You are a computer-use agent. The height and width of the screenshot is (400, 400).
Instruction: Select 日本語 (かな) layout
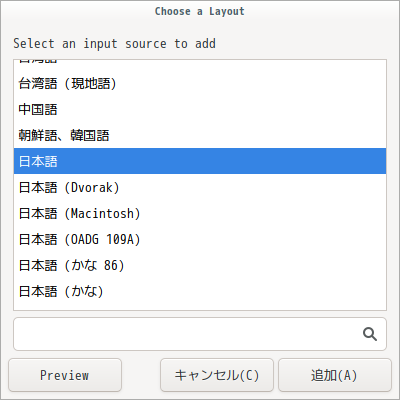pos(200,291)
